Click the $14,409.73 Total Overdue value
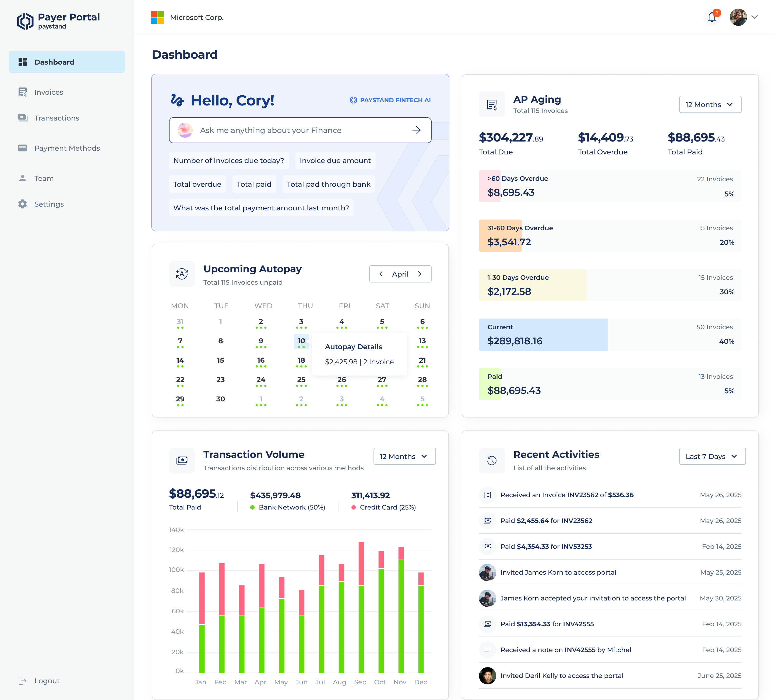 coord(605,138)
